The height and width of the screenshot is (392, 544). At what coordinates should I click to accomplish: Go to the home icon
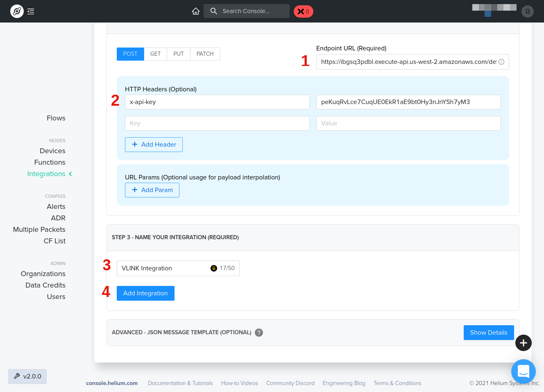tap(196, 11)
